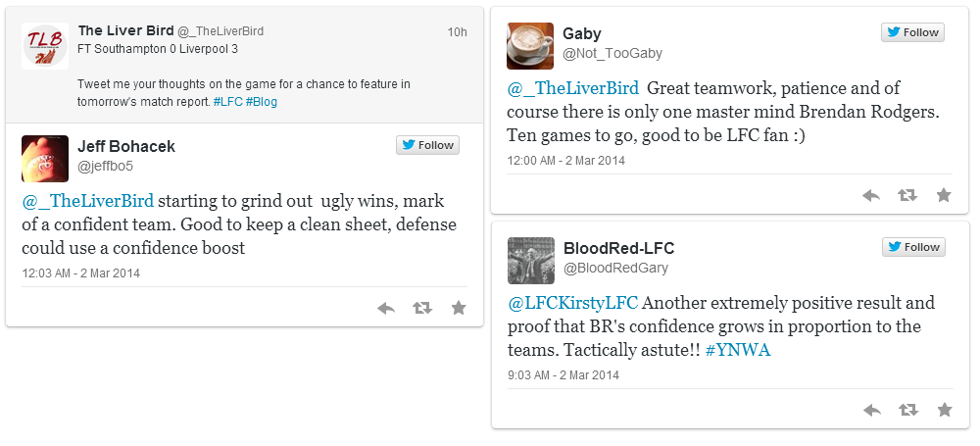Open @LFCKirstyLFC mention link
The width and height of the screenshot is (980, 446).
572,303
